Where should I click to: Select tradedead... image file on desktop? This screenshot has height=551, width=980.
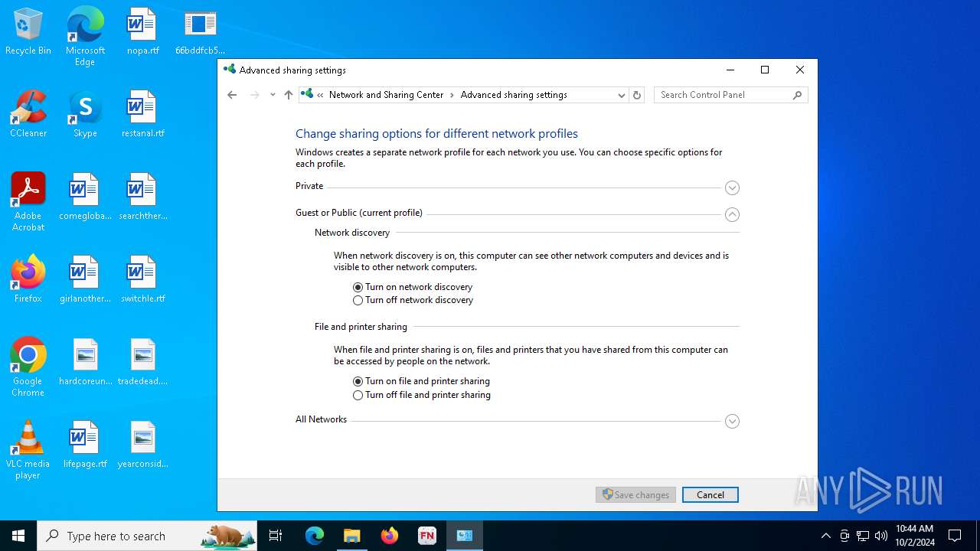coord(142,363)
